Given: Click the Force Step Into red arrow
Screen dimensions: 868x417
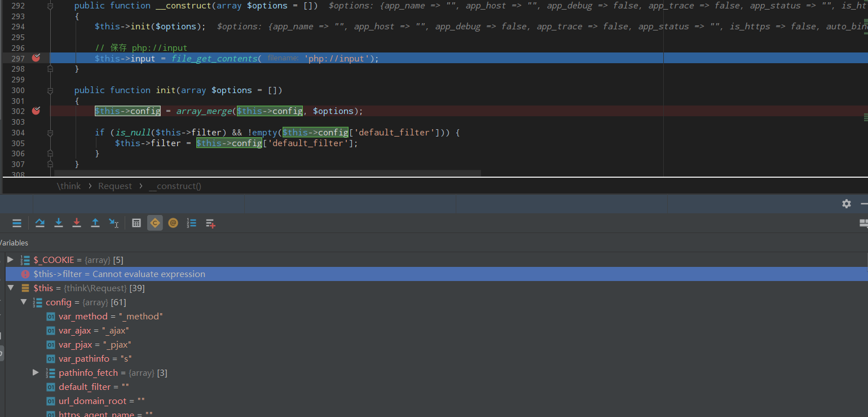Looking at the screenshot, I should (77, 223).
